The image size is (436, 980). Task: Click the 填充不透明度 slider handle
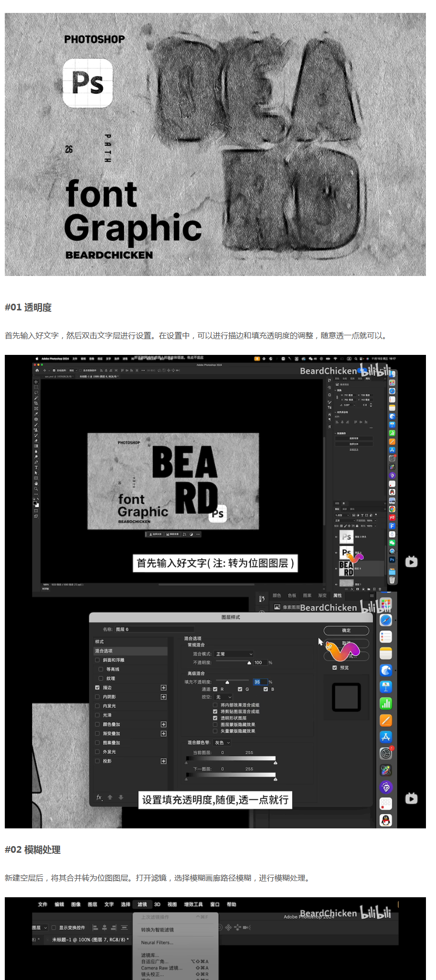point(227,683)
